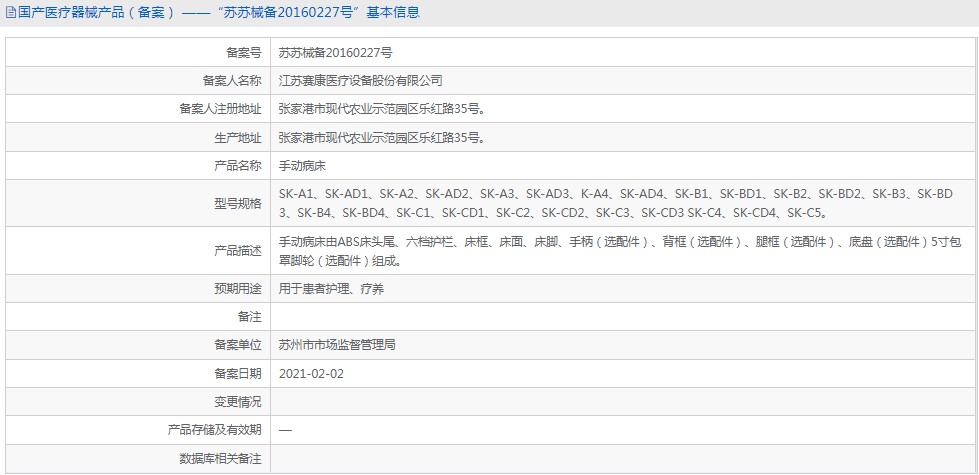Image resolution: width=979 pixels, height=475 pixels.
Task: Click the 预期用途 label
Action: (237, 289)
